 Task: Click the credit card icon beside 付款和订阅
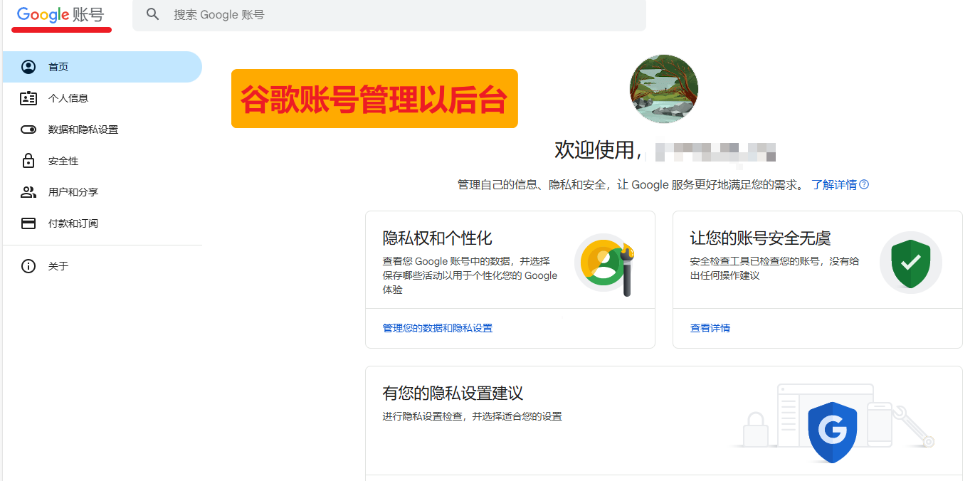pyautogui.click(x=28, y=223)
